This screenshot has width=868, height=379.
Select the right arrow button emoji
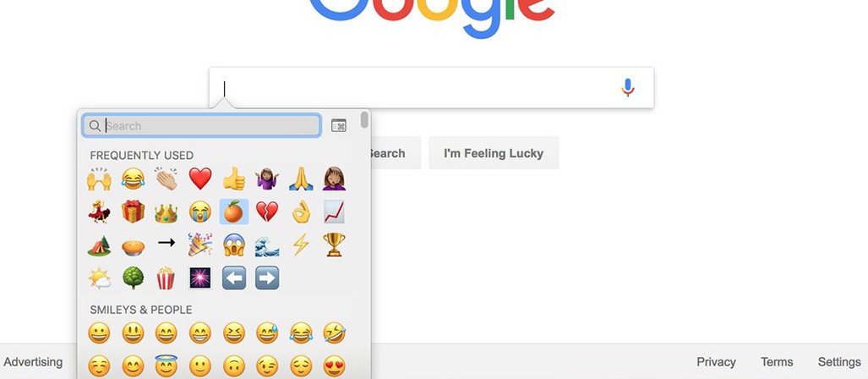coord(267,277)
